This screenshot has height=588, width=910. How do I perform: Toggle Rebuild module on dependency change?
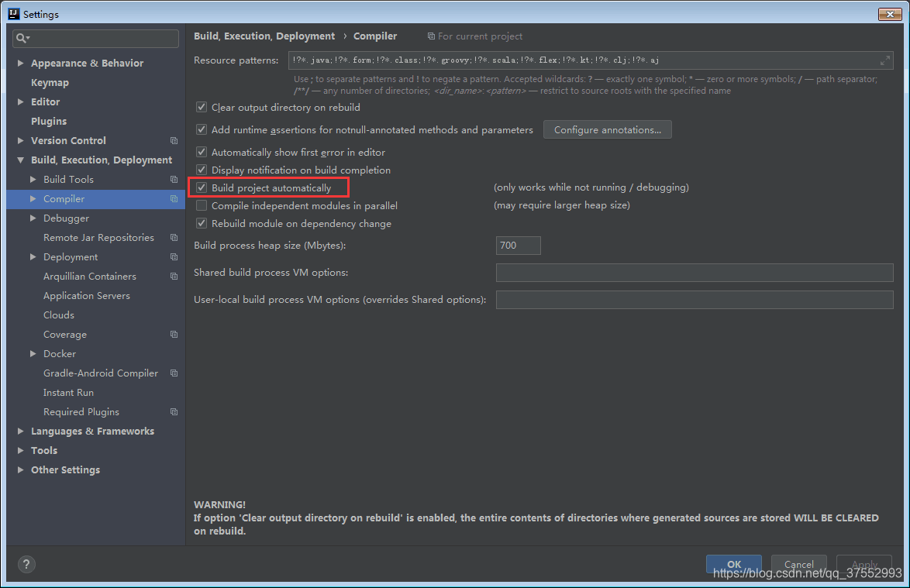202,223
